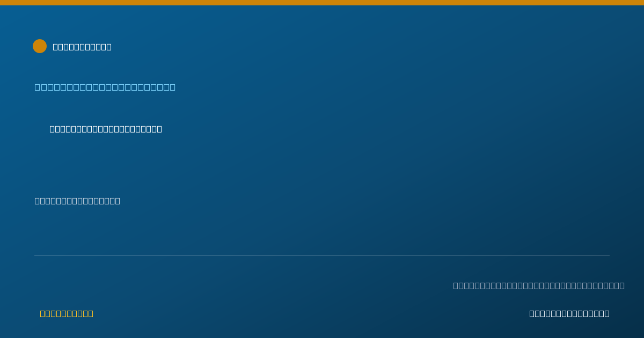Select the white title beside the orange circle

82,47
